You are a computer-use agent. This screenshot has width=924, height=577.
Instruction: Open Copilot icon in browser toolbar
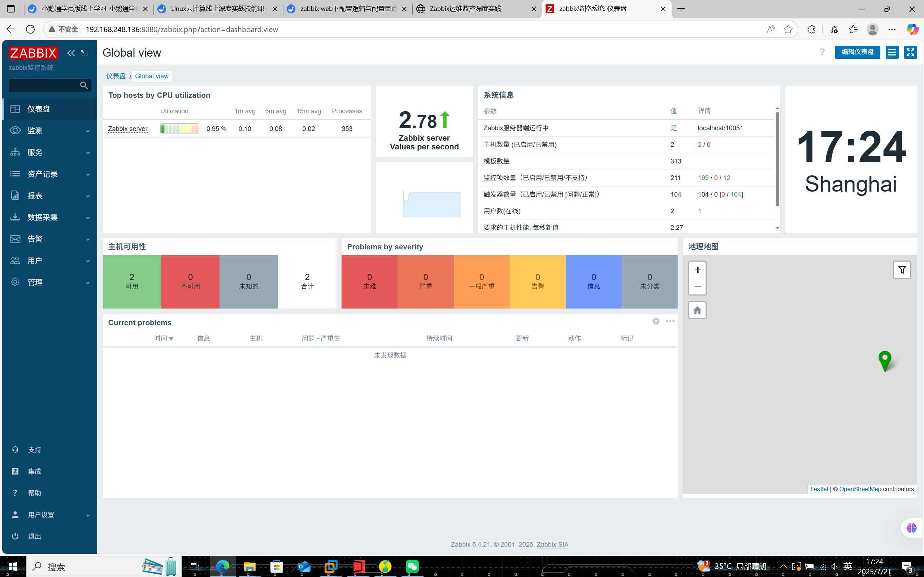[912, 29]
